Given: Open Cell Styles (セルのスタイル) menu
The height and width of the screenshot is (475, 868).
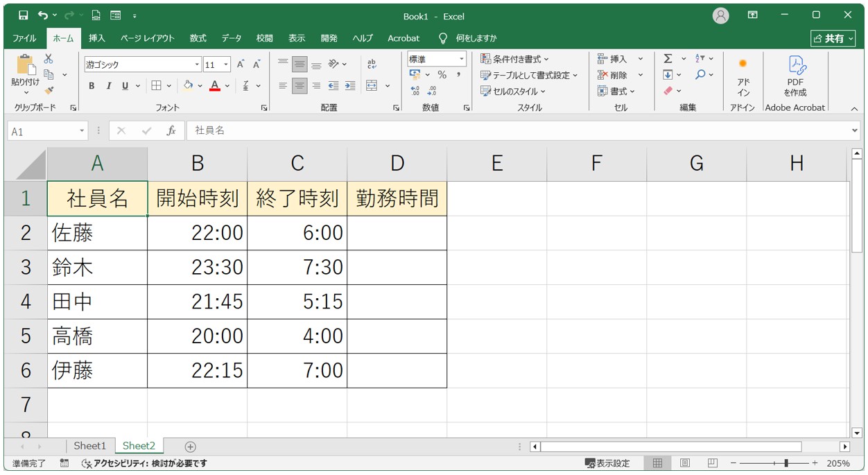Looking at the screenshot, I should coord(513,91).
